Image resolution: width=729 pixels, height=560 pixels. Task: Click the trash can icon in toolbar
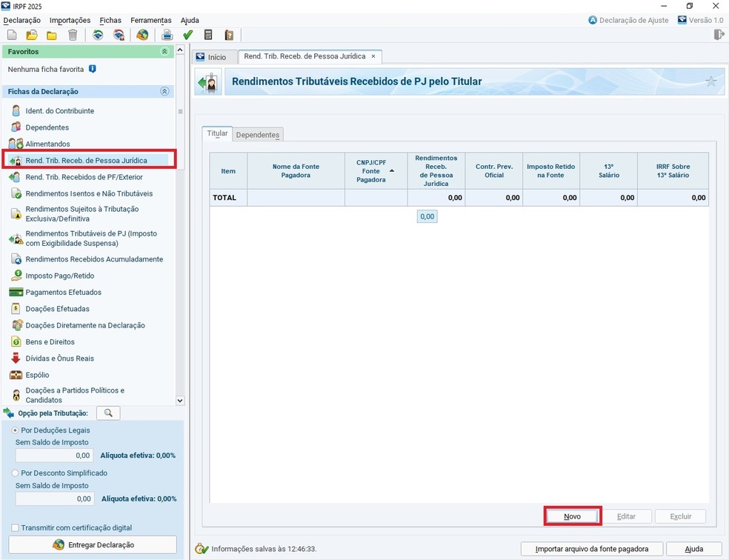tap(73, 35)
